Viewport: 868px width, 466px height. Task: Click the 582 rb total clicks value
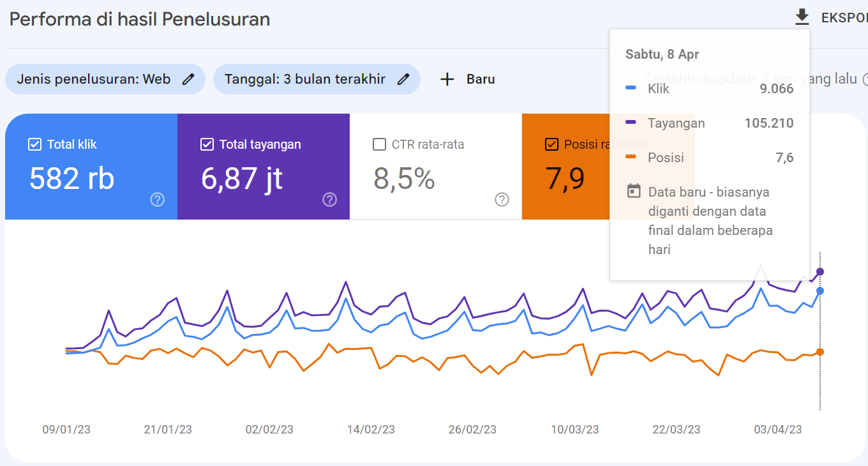[x=71, y=178]
